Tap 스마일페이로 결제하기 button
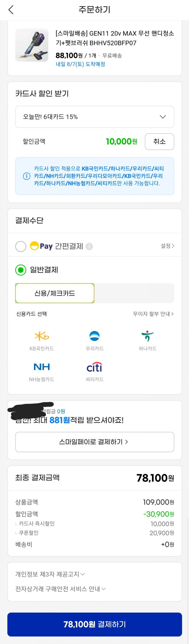 pos(94,442)
